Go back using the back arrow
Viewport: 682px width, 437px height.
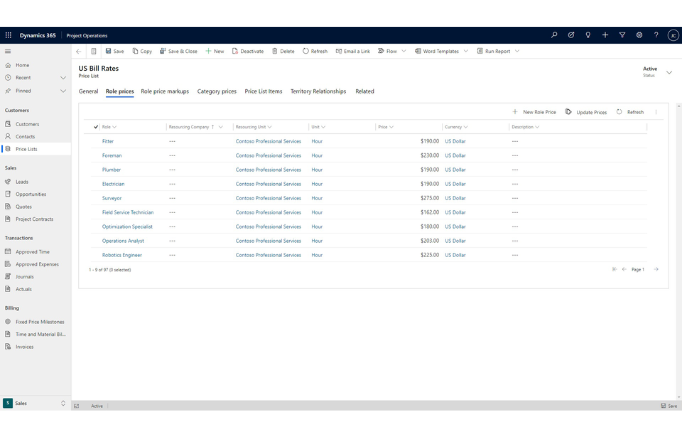pyautogui.click(x=79, y=51)
